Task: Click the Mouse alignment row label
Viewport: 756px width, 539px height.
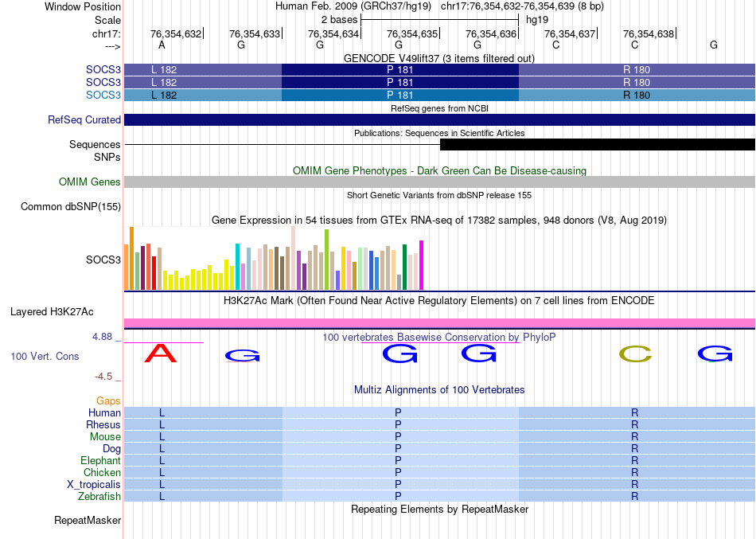Action: pos(105,437)
